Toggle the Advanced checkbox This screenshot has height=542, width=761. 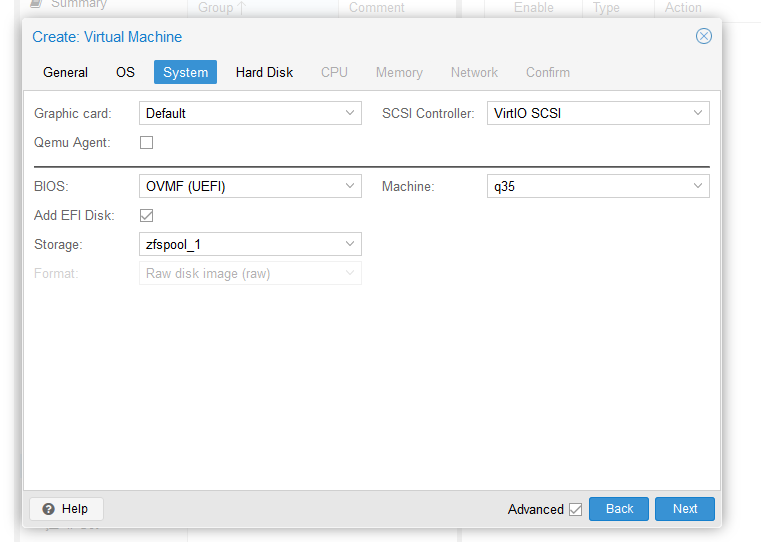click(x=576, y=509)
